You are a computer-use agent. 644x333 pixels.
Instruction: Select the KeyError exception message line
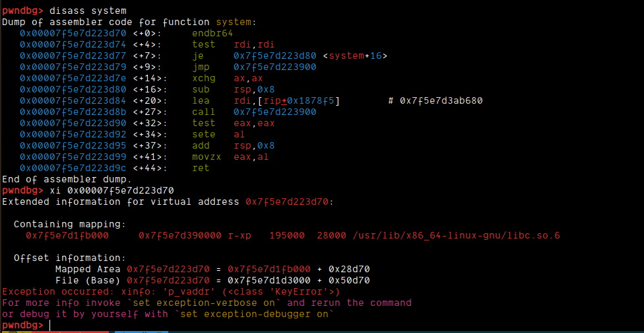point(172,292)
